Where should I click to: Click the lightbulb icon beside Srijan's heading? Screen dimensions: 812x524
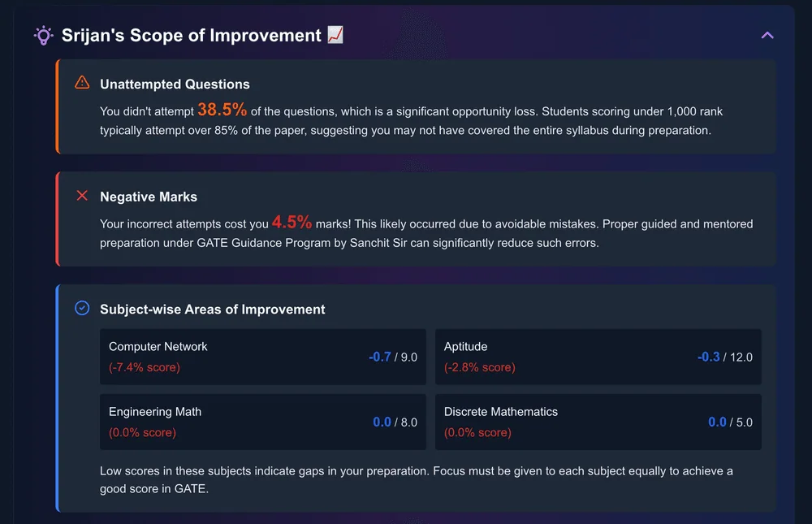pyautogui.click(x=44, y=35)
